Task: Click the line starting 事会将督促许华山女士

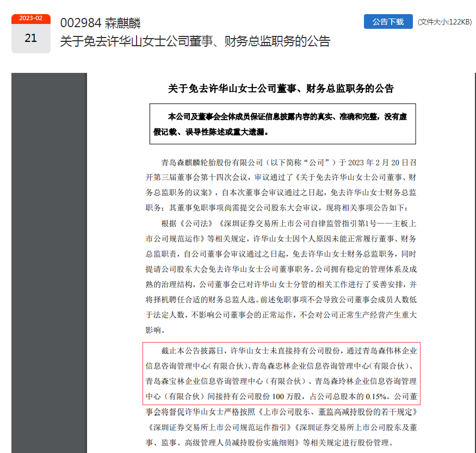Action: pos(281,412)
